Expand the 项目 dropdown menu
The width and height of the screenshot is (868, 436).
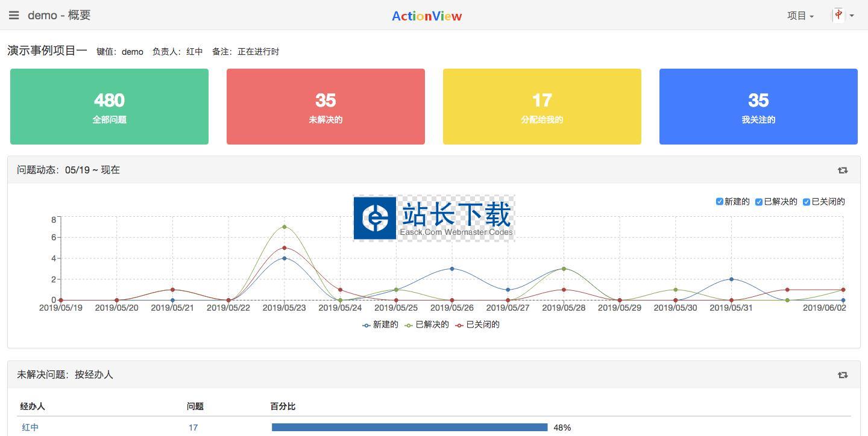[800, 16]
